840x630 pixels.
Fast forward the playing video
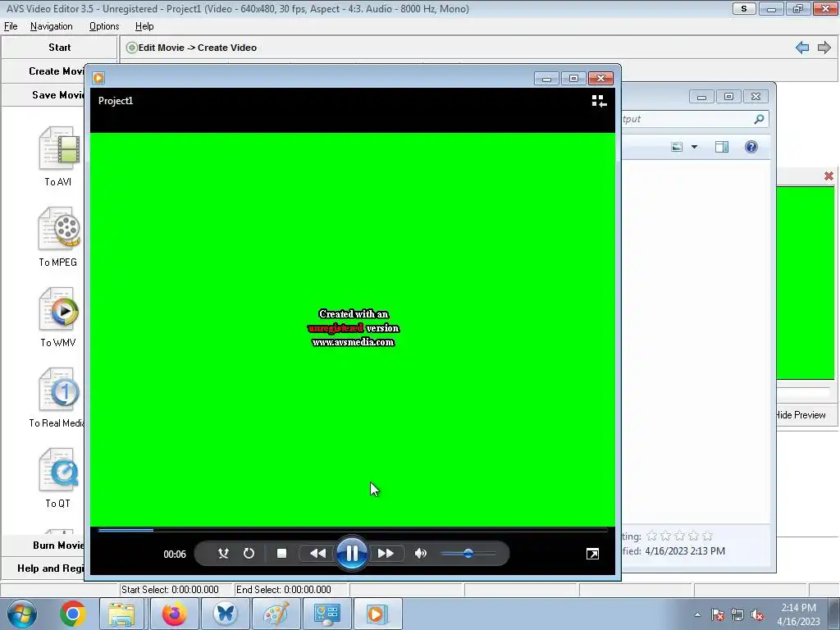pyautogui.click(x=386, y=554)
